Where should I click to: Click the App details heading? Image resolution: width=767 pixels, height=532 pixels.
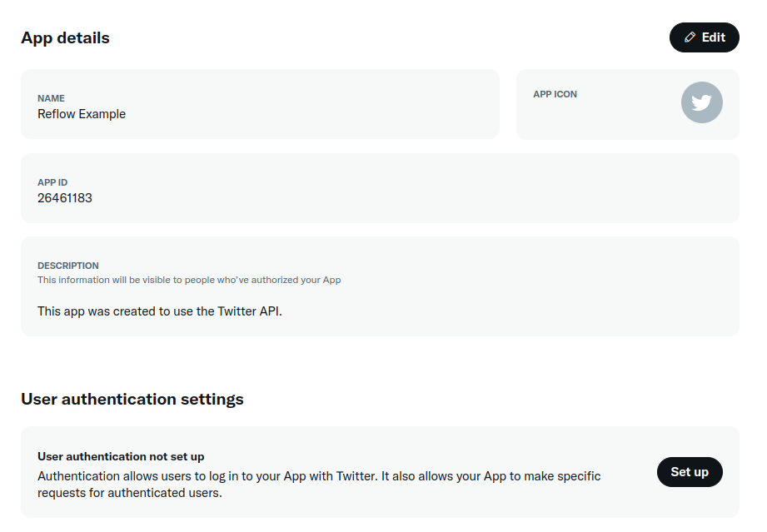click(x=65, y=38)
